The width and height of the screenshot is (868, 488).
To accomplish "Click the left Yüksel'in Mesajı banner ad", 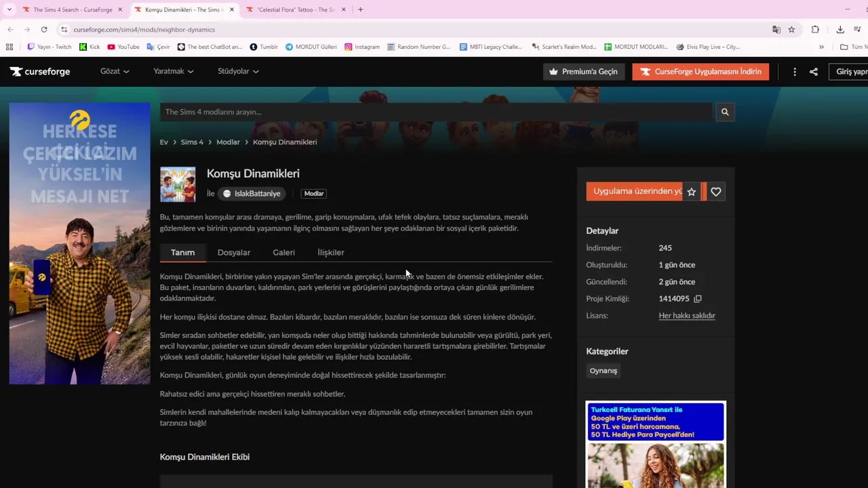I will [80, 243].
